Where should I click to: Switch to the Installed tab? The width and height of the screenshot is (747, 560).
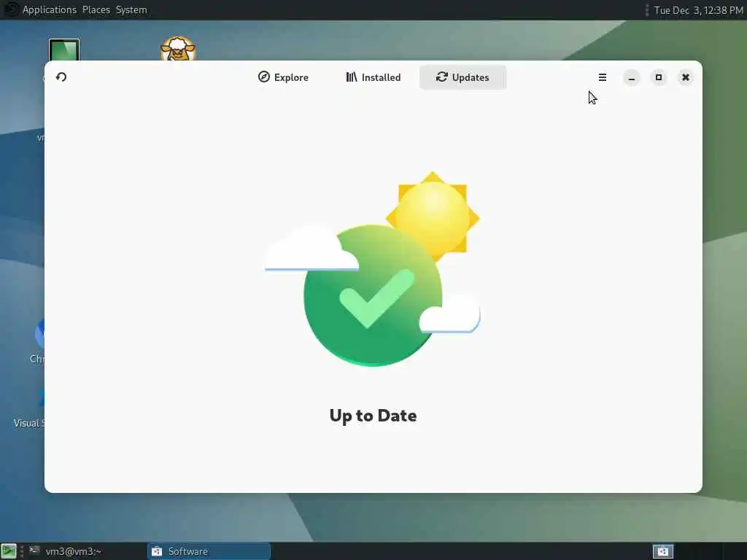pyautogui.click(x=373, y=77)
